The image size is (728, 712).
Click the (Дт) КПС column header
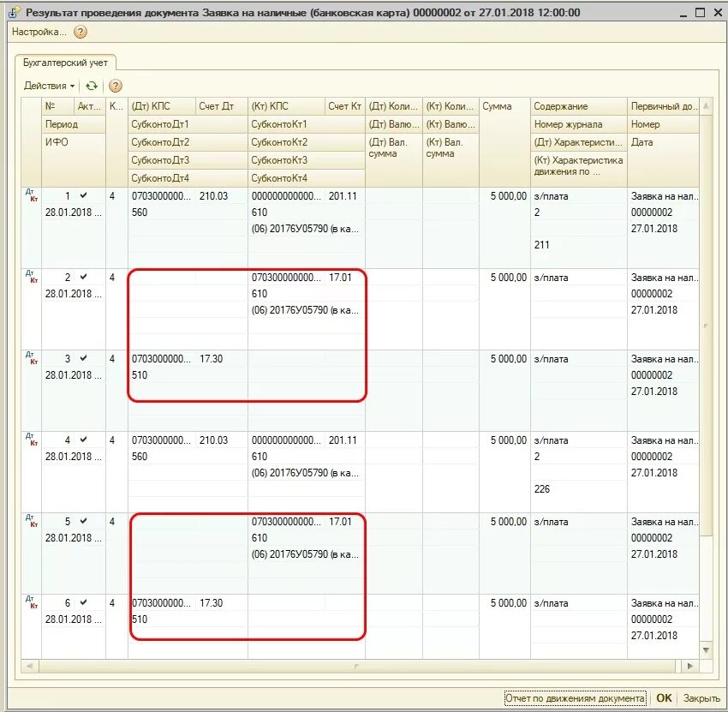tap(162, 106)
